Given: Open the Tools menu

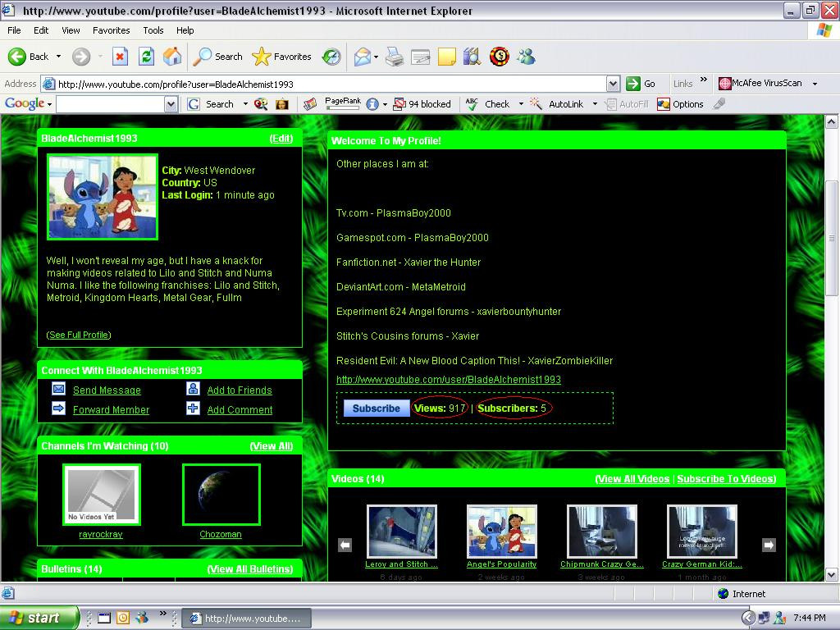Looking at the screenshot, I should tap(153, 30).
